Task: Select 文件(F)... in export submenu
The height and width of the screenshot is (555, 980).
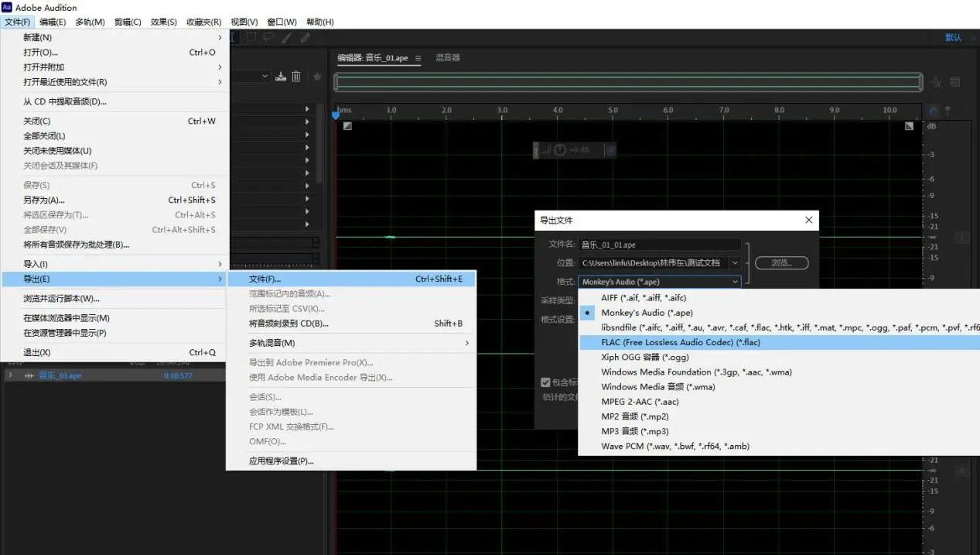Action: (351, 279)
